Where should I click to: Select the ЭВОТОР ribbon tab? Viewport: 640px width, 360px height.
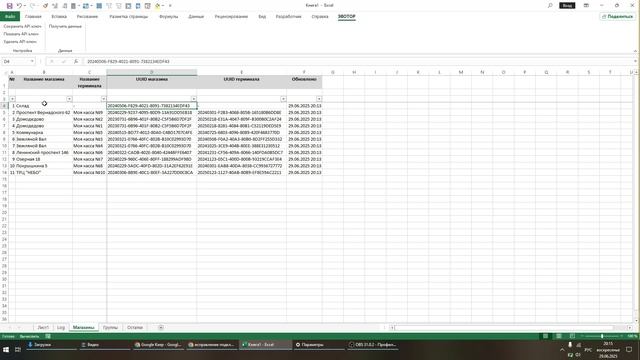[x=347, y=16]
